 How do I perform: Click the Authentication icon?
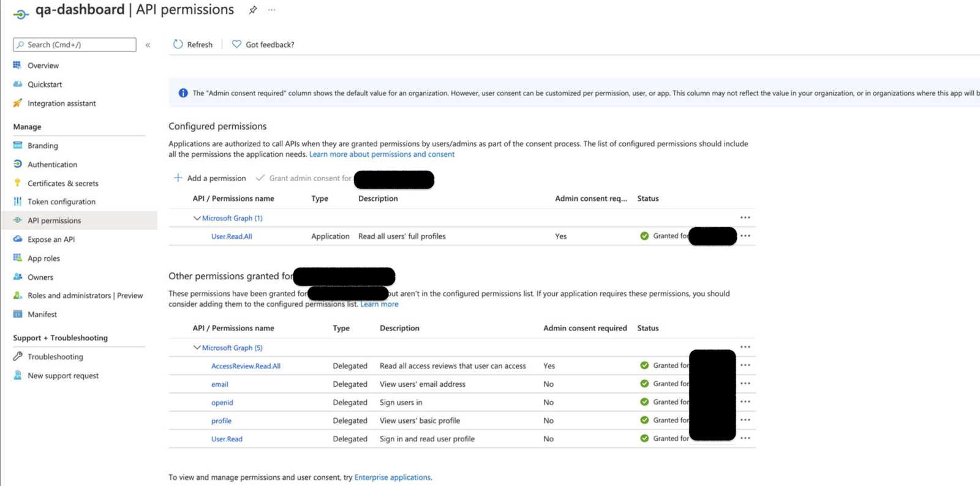[17, 164]
